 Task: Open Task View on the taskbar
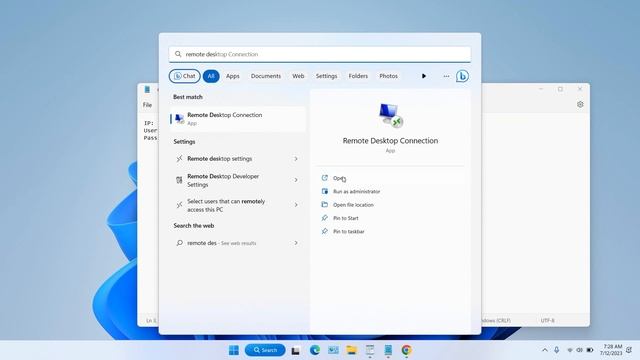coord(296,350)
